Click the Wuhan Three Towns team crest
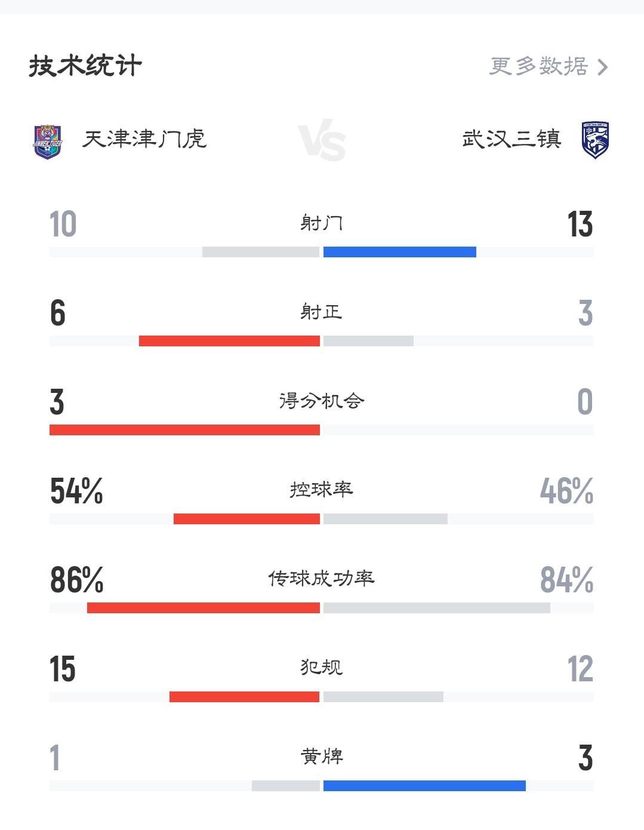This screenshot has height=830, width=644. click(x=595, y=140)
